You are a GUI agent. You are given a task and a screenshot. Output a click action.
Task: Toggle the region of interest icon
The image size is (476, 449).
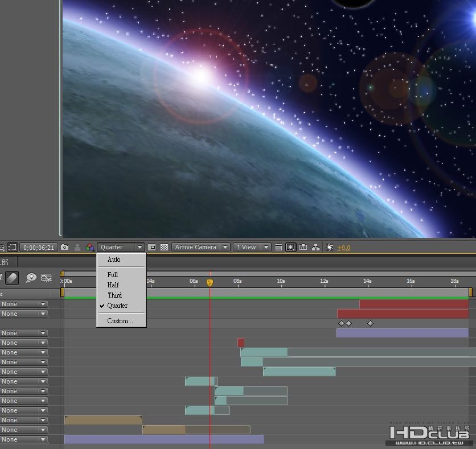point(152,248)
